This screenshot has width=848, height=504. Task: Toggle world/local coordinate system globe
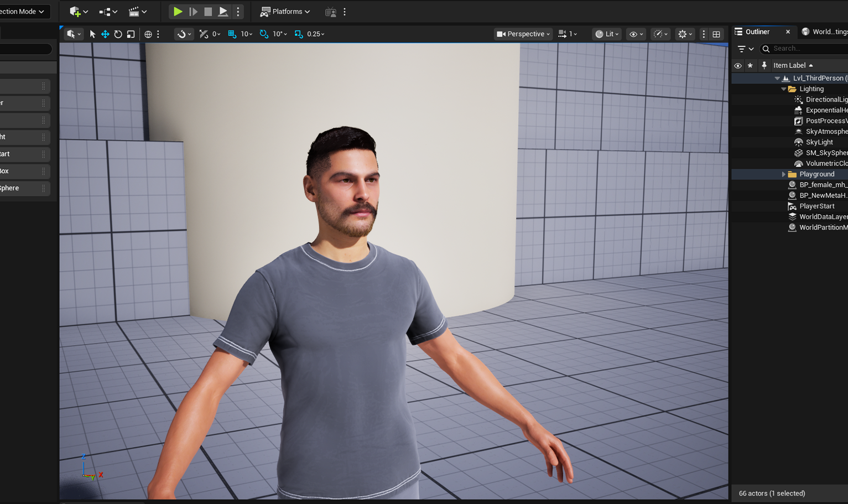coord(148,34)
